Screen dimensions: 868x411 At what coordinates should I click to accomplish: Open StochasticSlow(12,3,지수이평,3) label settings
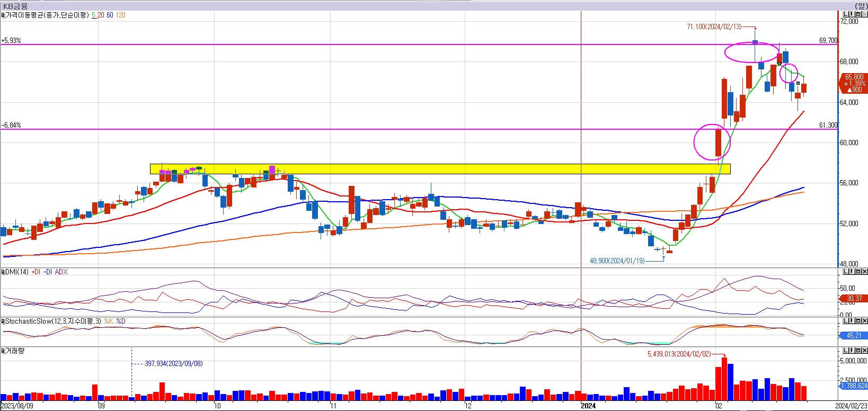pos(53,321)
